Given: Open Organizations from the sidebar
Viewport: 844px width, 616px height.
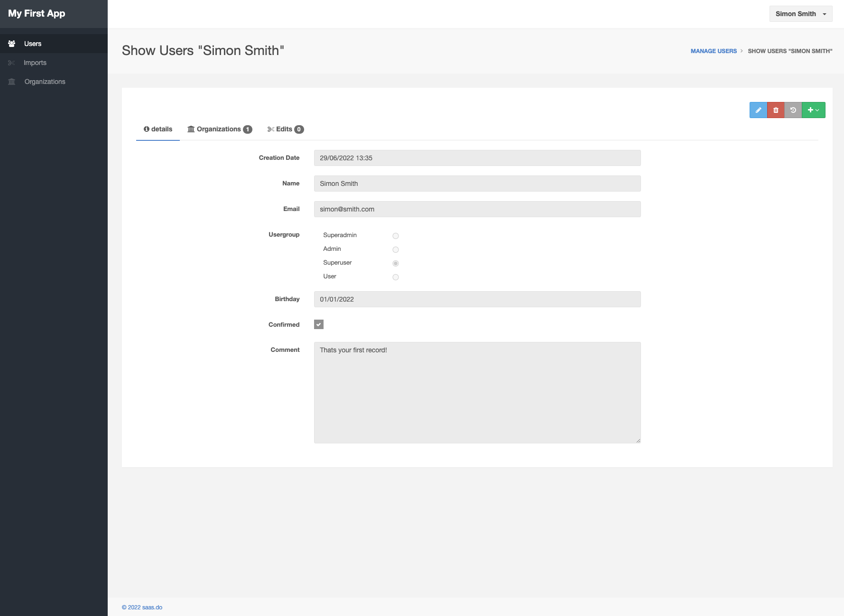Looking at the screenshot, I should click(x=45, y=81).
